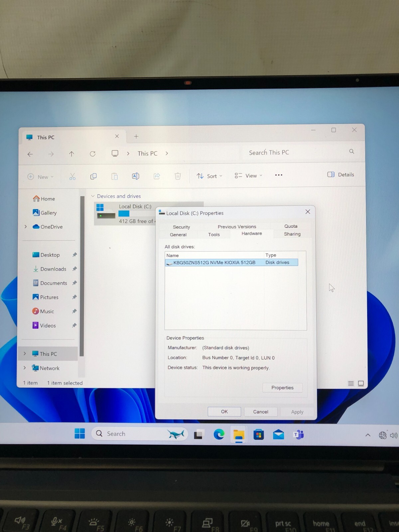399x532 pixels.
Task: Launch Microsoft Store from the taskbar
Action: [x=258, y=434]
